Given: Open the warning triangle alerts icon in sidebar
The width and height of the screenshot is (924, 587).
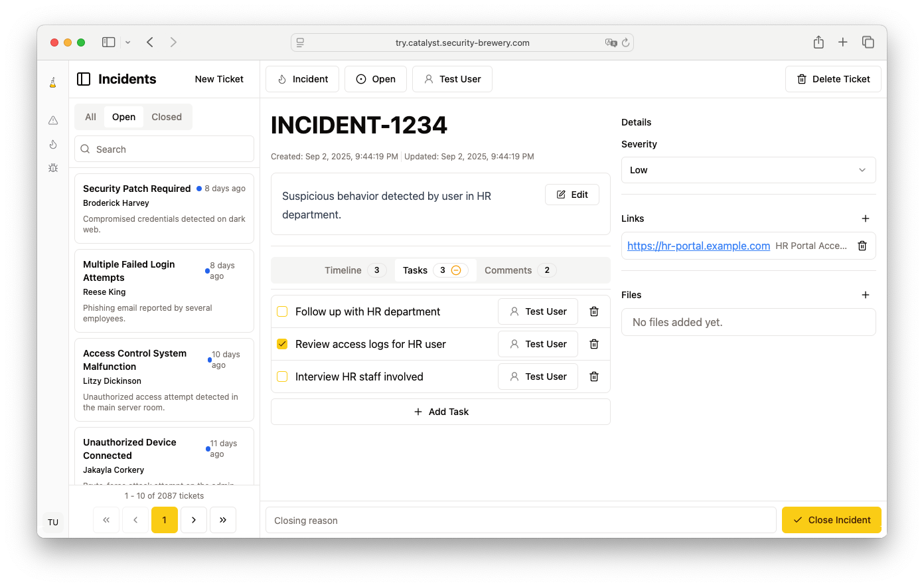Looking at the screenshot, I should [52, 120].
